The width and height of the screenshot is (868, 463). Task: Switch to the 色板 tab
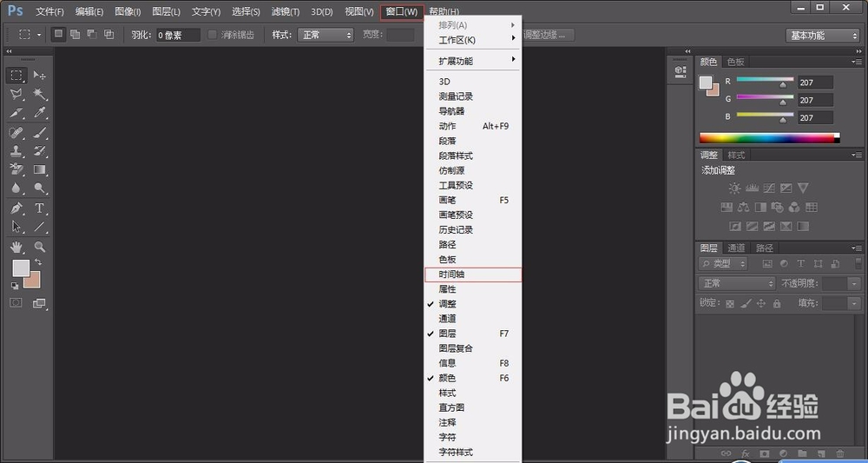click(736, 62)
